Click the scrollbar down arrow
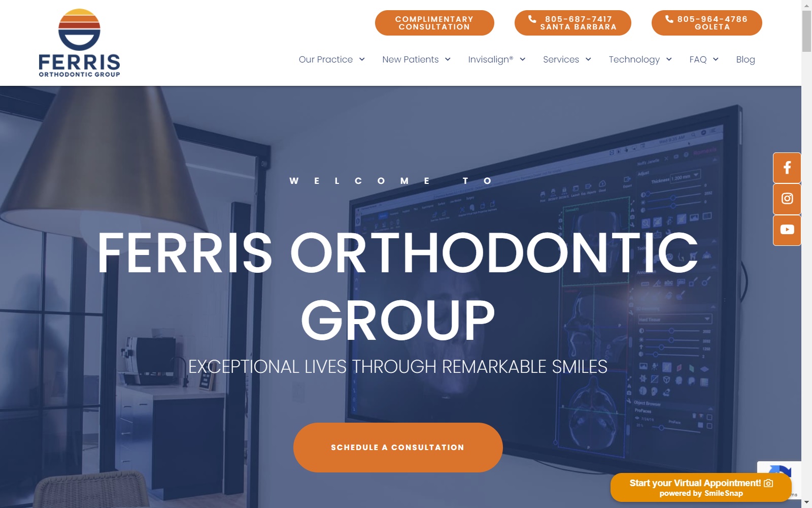This screenshot has width=812, height=508. click(806, 503)
